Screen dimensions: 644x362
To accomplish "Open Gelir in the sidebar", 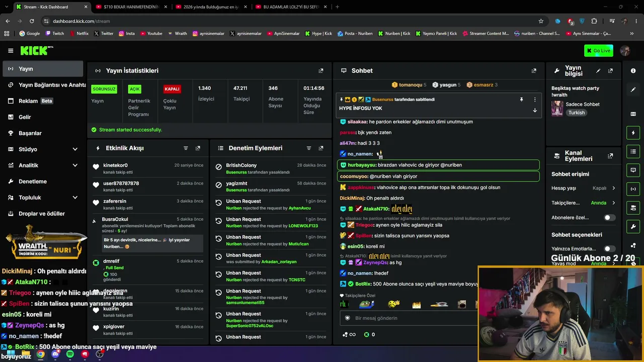I will [43, 117].
